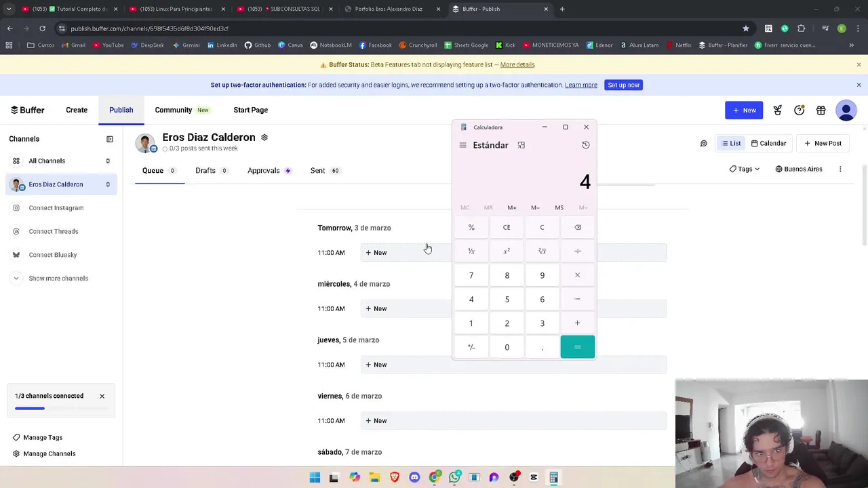Click the MS memory store key
The height and width of the screenshot is (488, 868).
tap(559, 207)
